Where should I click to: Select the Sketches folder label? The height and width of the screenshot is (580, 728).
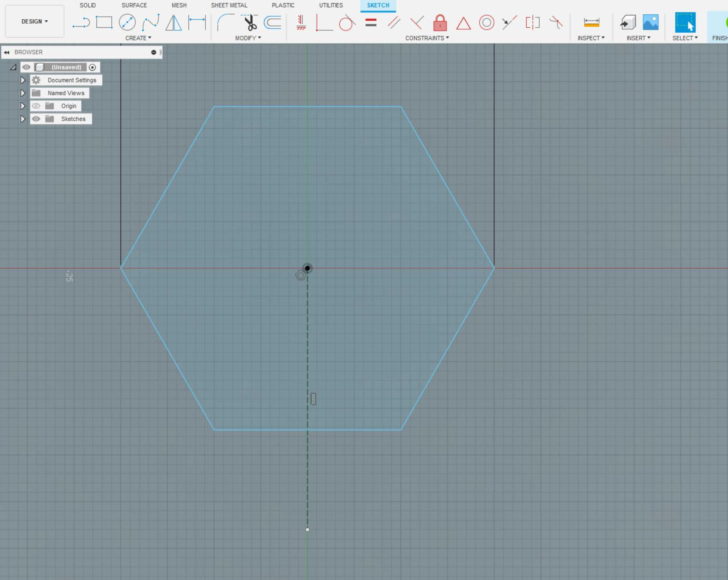73,119
